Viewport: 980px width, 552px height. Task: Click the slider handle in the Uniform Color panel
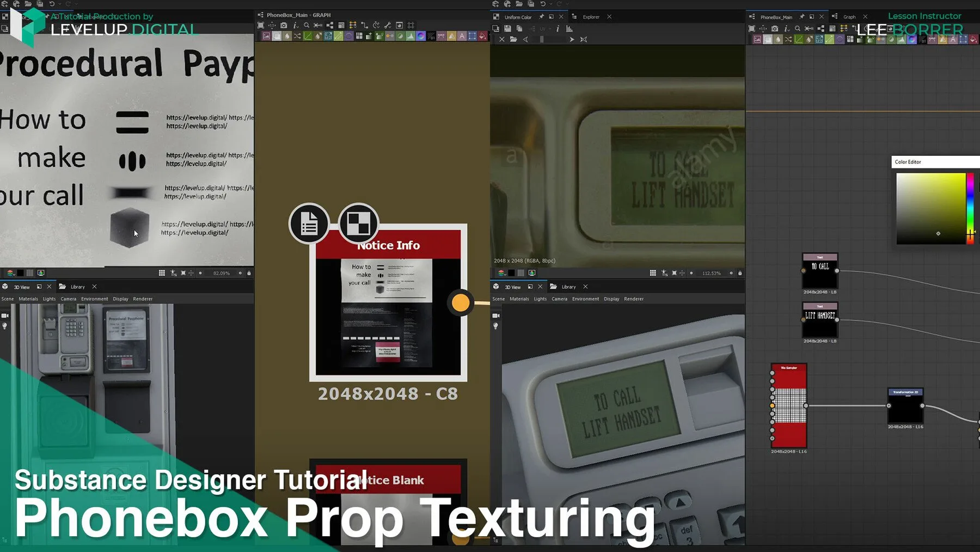[542, 39]
